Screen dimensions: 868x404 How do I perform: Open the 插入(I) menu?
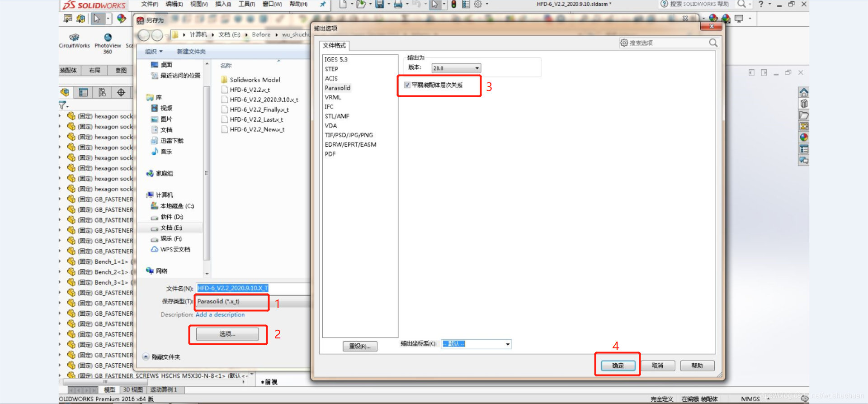(223, 4)
